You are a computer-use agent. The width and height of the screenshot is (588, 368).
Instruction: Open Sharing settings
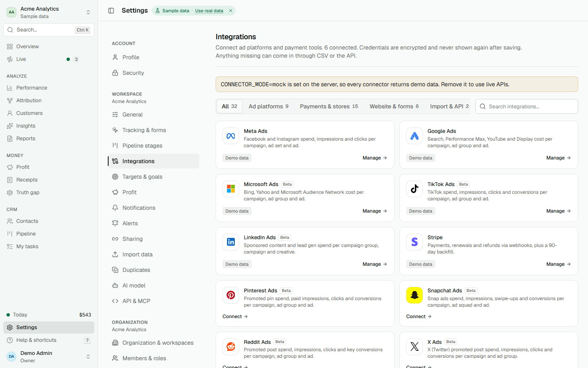(x=154, y=239)
